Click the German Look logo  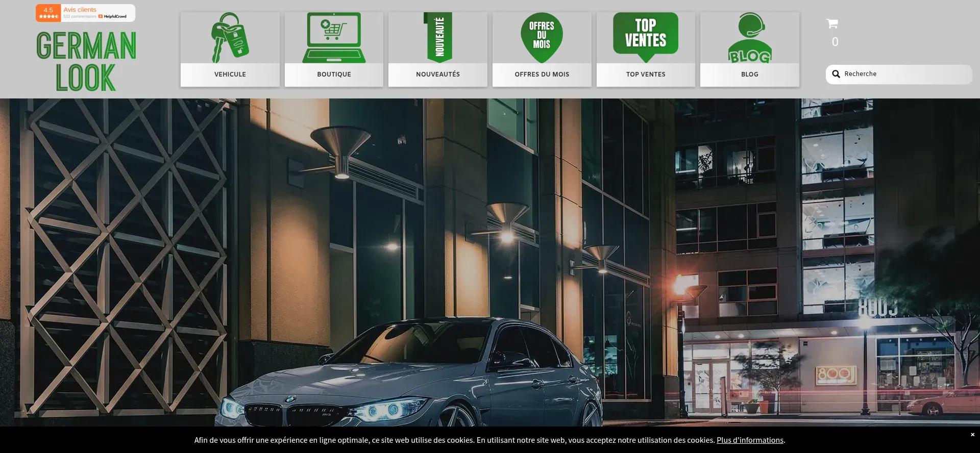[86, 61]
